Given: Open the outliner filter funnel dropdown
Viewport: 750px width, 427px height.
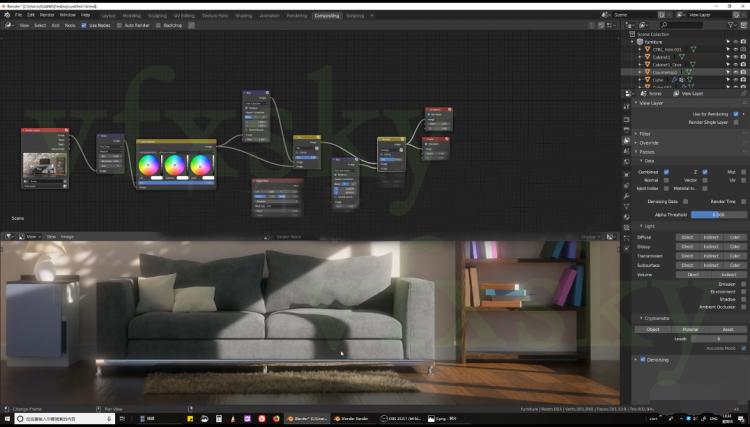Looking at the screenshot, I should point(732,25).
